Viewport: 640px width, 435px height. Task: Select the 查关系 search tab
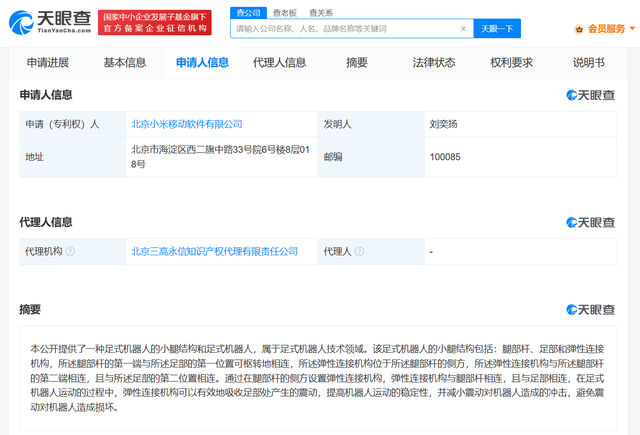tap(321, 13)
